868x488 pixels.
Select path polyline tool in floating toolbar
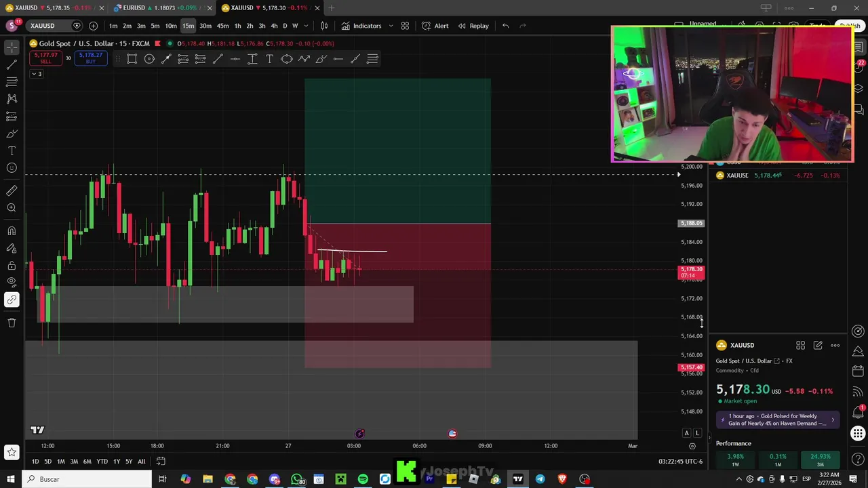[x=304, y=59]
